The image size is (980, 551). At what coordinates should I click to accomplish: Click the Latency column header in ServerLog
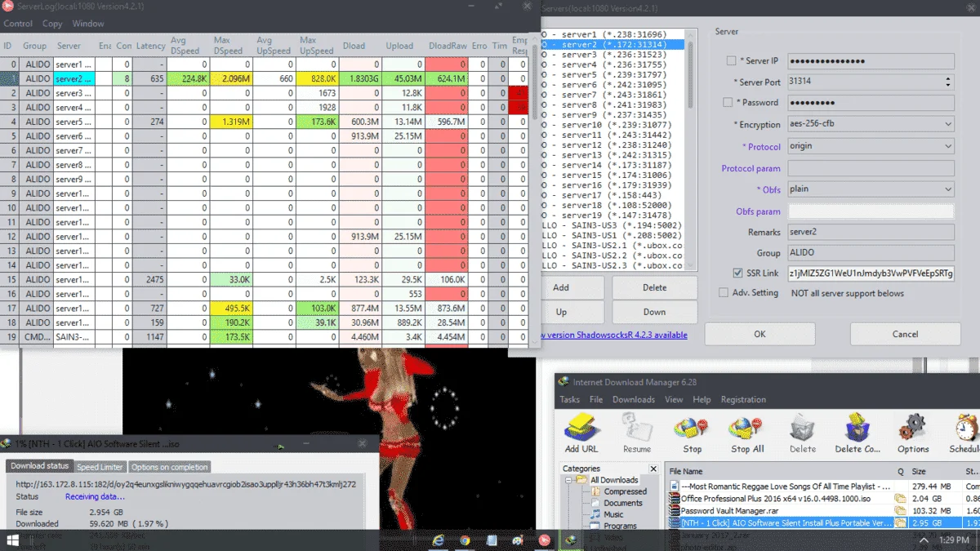pos(151,46)
